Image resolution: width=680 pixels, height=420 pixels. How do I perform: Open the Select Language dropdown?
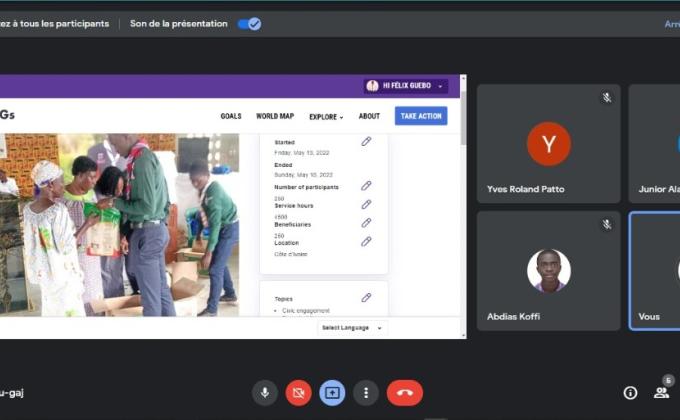click(352, 328)
